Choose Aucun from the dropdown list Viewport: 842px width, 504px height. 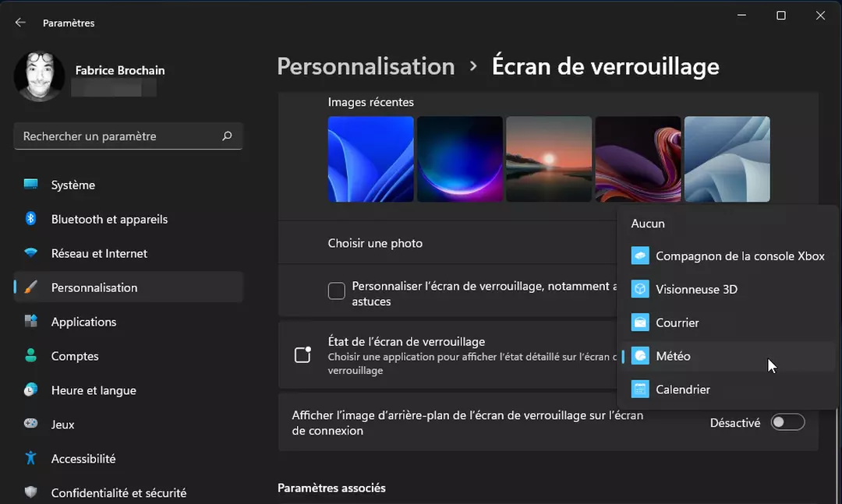tap(648, 224)
